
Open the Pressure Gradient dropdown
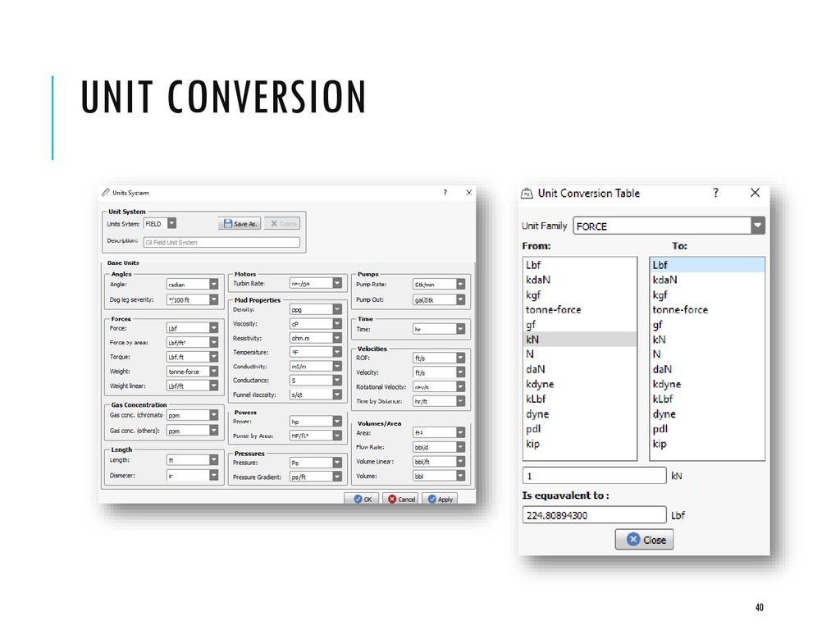tap(337, 477)
